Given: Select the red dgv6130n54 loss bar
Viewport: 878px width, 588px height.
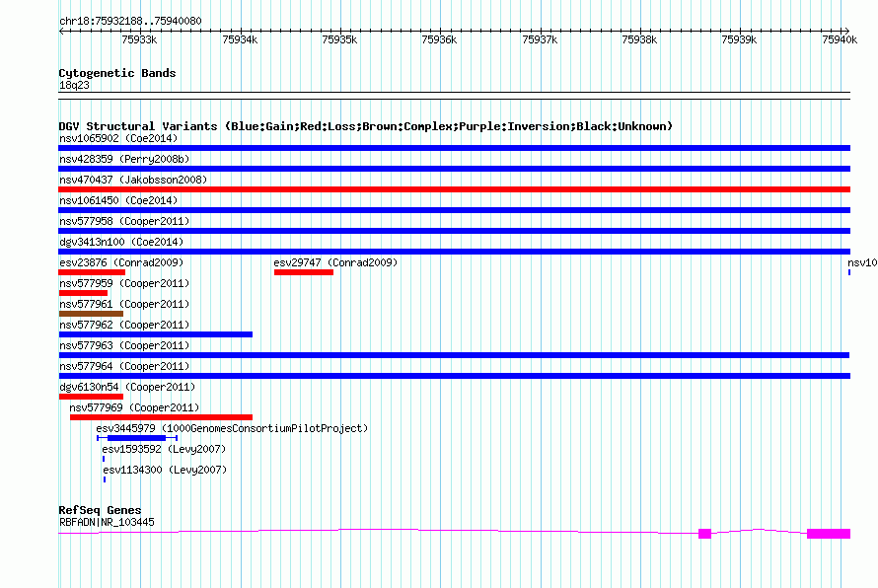Looking at the screenshot, I should click(x=91, y=397).
